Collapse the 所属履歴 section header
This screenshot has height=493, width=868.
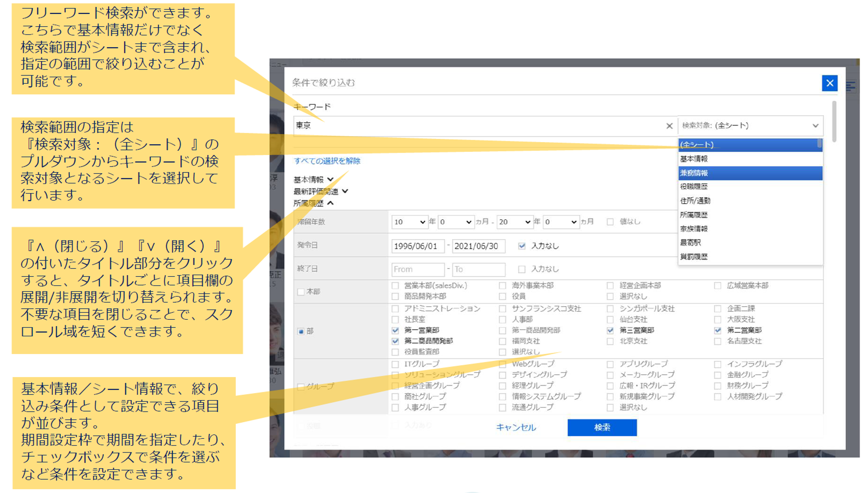(x=313, y=203)
